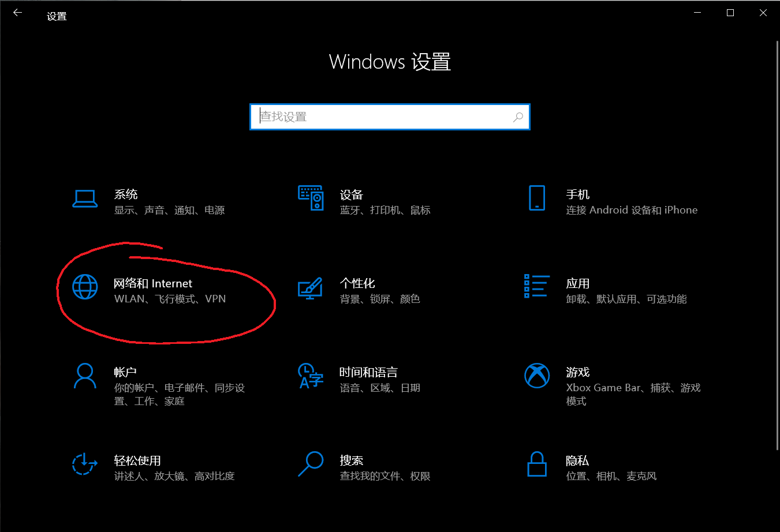Open the 网络和 Internet text link
Image resolution: width=780 pixels, height=532 pixels.
click(x=153, y=283)
